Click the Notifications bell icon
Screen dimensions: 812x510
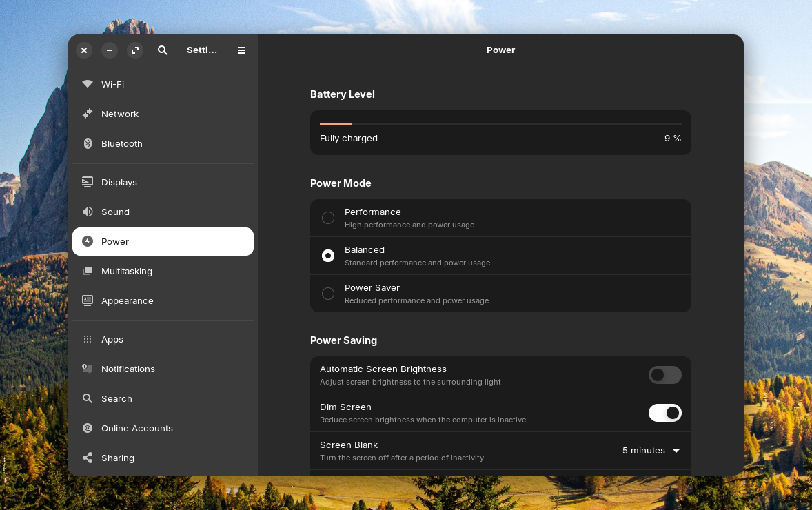(88, 369)
